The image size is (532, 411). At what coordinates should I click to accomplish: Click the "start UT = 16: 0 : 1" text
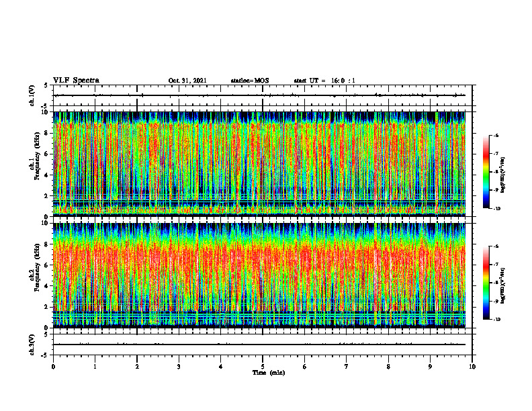[324, 81]
